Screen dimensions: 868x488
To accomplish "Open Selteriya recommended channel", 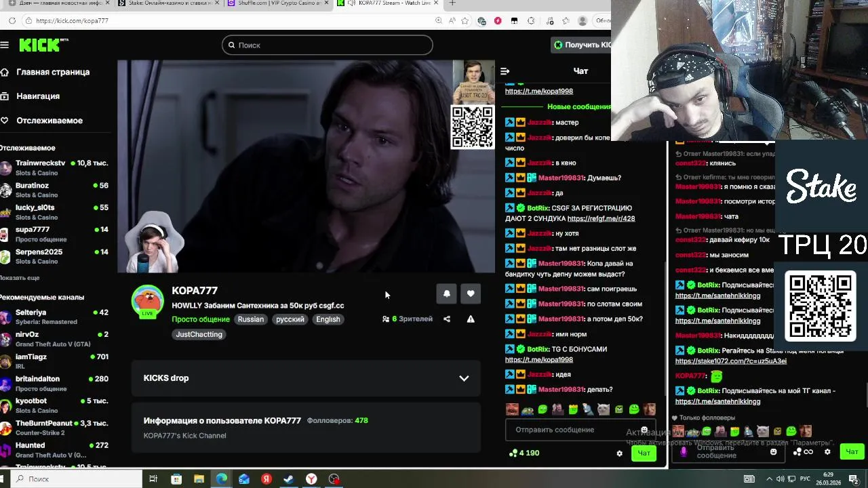I will click(54, 317).
